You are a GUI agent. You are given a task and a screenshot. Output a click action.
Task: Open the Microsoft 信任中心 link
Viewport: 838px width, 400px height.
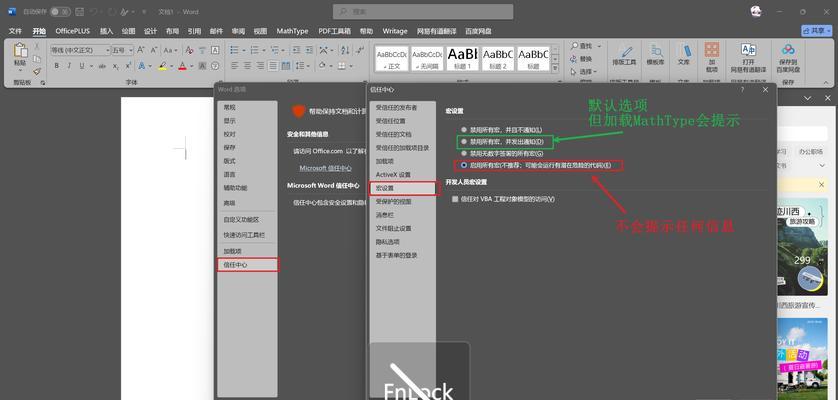click(325, 168)
